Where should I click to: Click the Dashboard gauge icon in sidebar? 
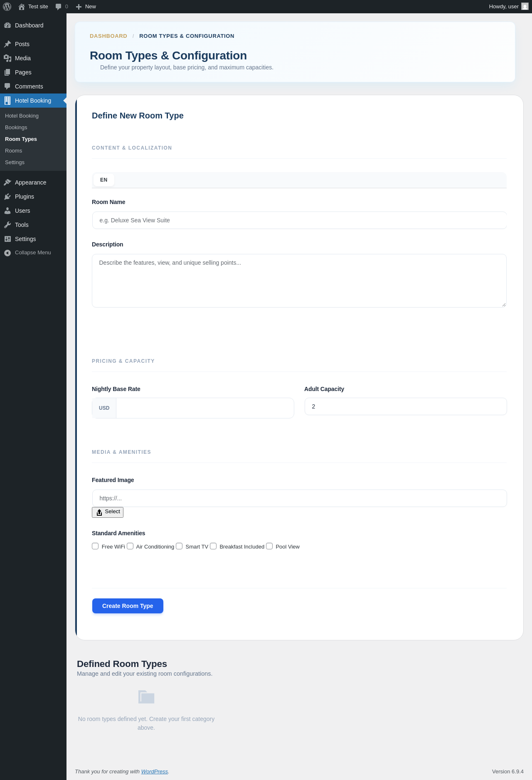tap(7, 25)
